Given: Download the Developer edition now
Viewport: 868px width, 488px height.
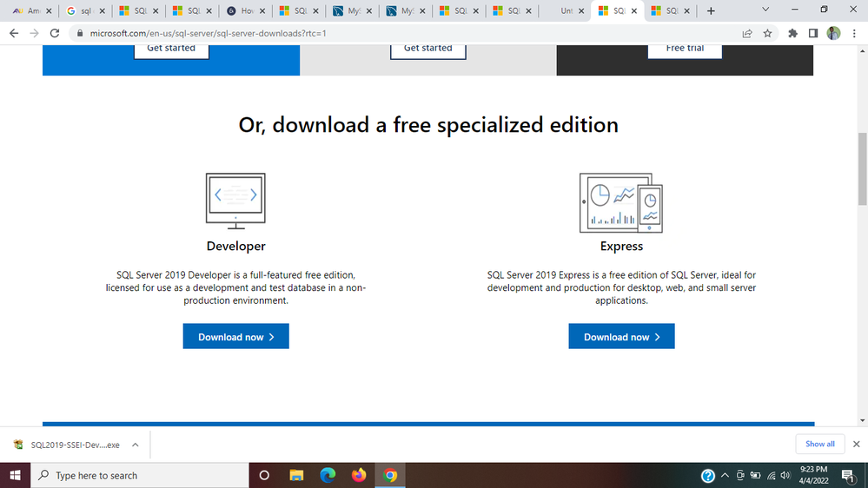Looking at the screenshot, I should pyautogui.click(x=235, y=336).
